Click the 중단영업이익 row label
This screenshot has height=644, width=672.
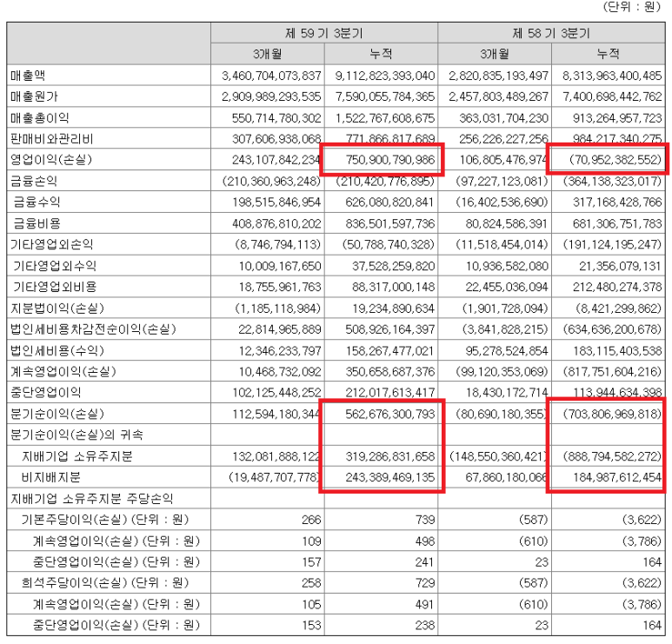click(45, 392)
